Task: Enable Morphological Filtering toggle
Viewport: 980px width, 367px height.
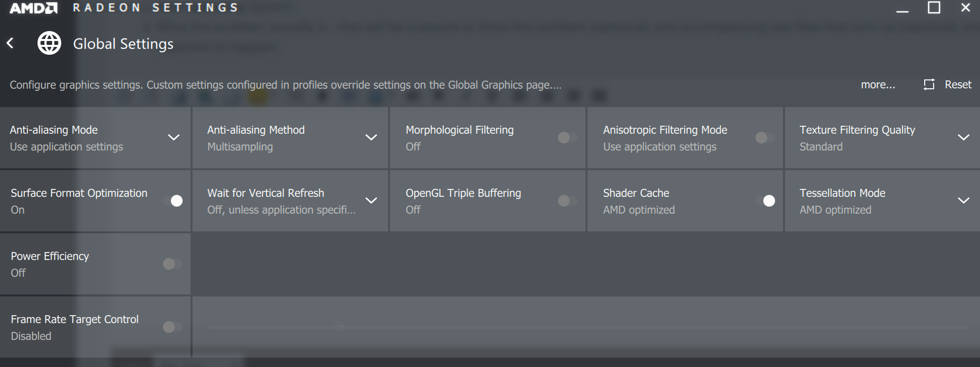Action: pyautogui.click(x=567, y=138)
